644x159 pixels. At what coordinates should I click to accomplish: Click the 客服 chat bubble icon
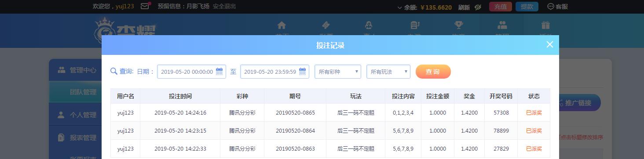point(550,7)
